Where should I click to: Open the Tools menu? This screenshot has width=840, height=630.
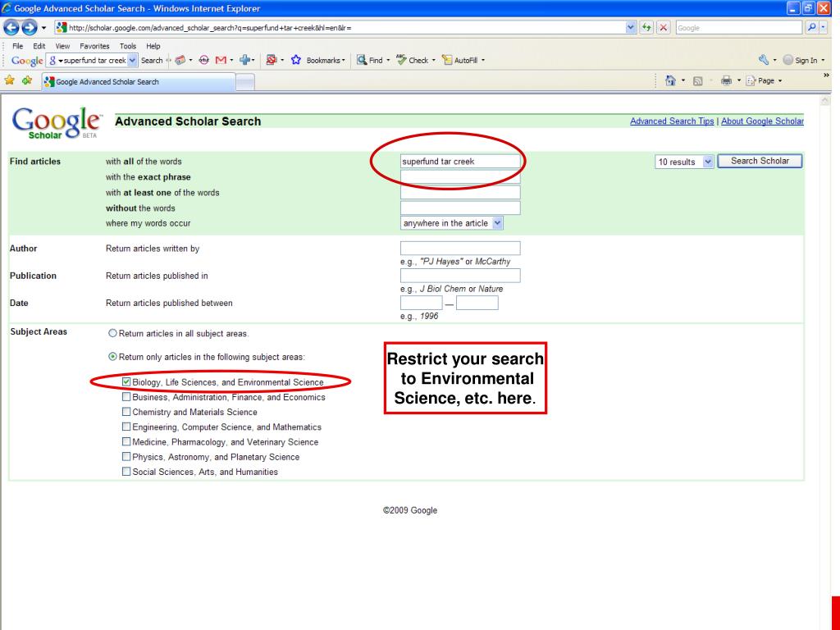[128, 46]
